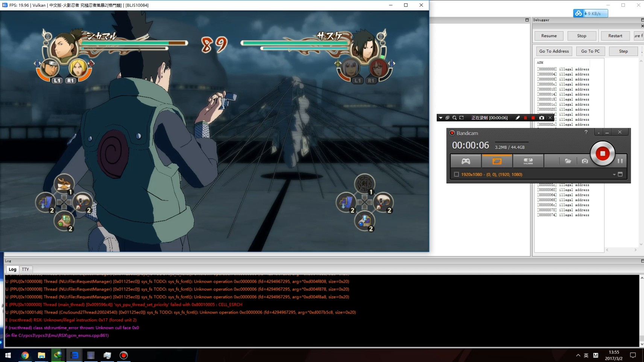Click the network speed 9 KB/s floating widget
The image size is (644, 362).
[x=591, y=13]
